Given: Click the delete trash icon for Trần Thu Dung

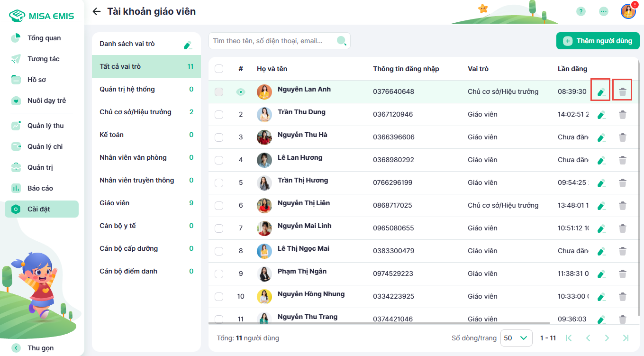Looking at the screenshot, I should point(623,115).
